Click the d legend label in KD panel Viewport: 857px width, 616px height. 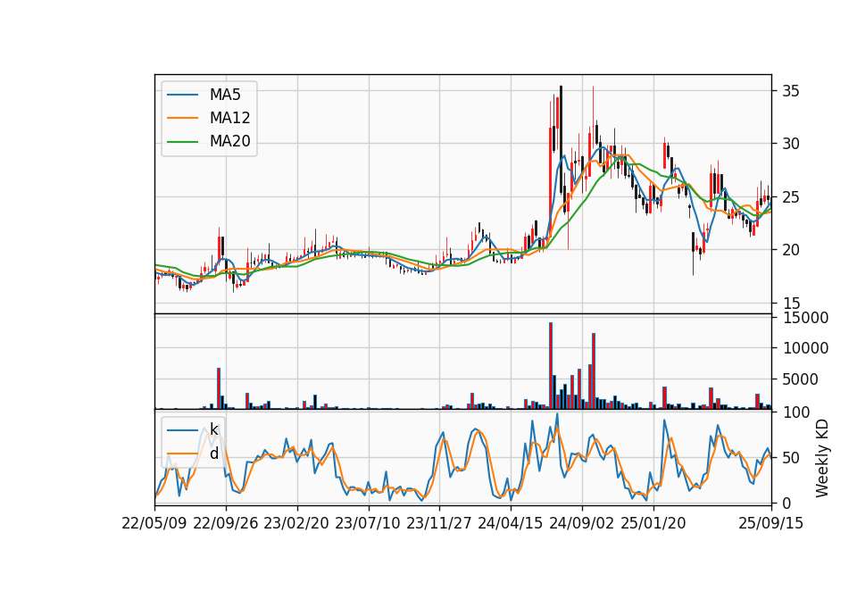click(213, 454)
